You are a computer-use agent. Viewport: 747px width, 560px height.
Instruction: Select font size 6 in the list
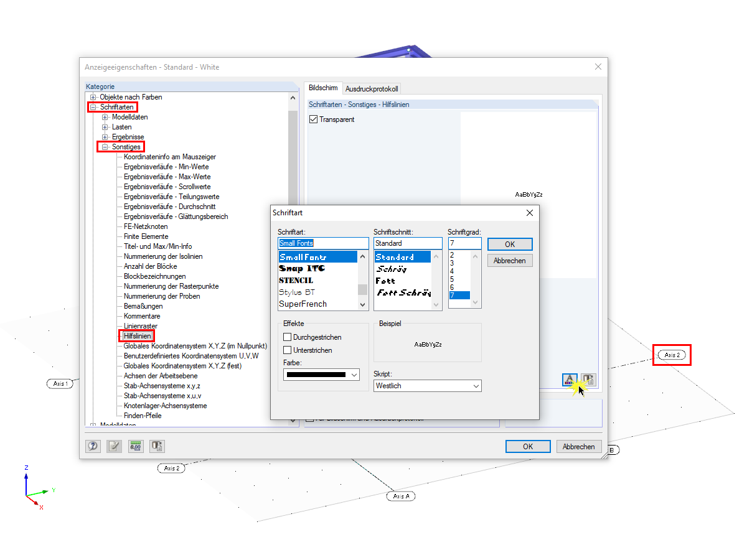click(452, 287)
